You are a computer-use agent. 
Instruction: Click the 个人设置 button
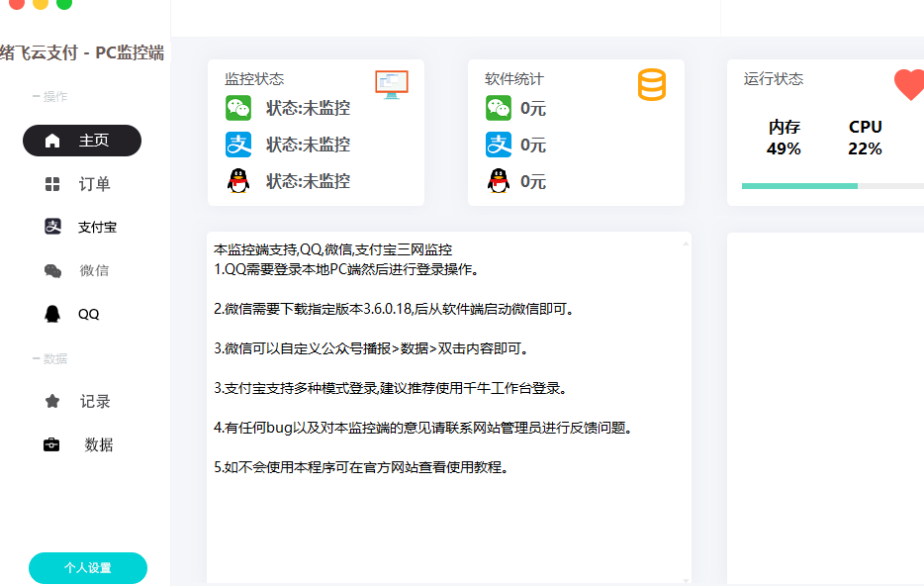point(88,568)
